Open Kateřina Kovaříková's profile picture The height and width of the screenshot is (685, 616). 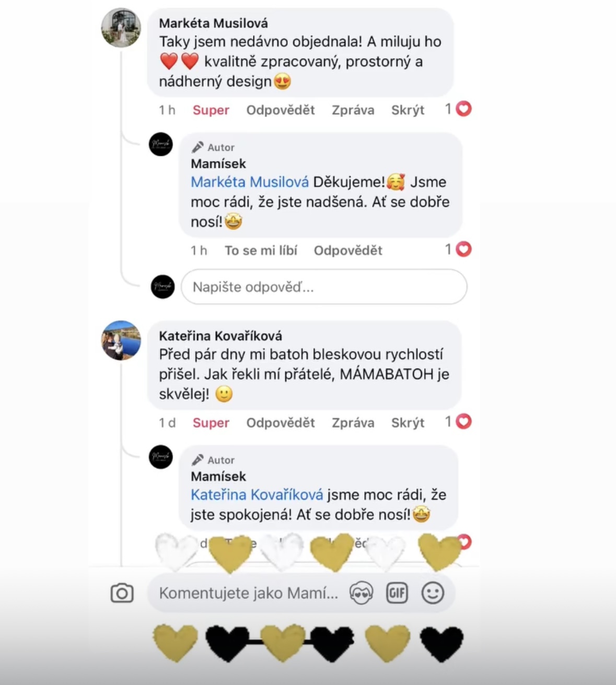tap(121, 340)
